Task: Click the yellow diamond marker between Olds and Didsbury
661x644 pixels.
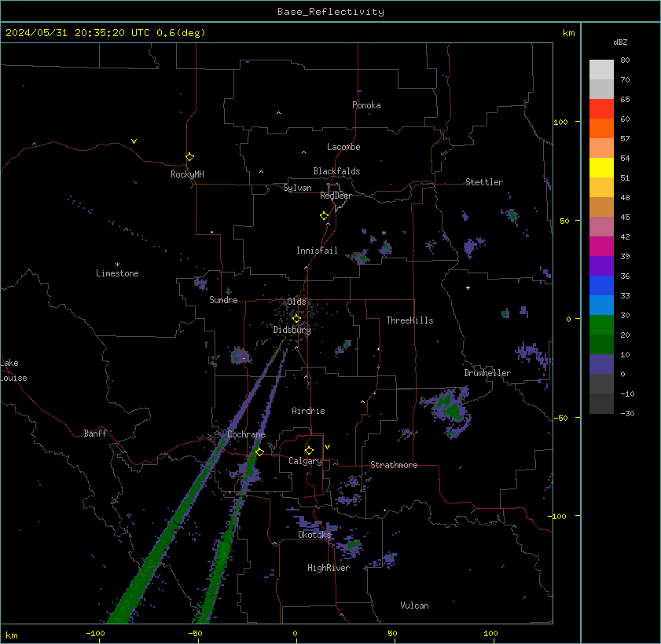Action: (296, 318)
